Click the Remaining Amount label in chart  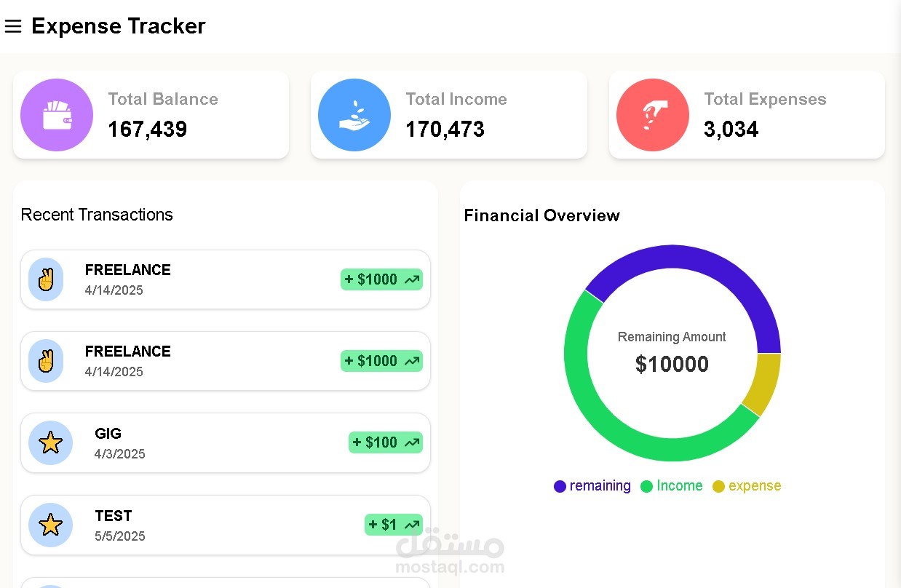[672, 337]
